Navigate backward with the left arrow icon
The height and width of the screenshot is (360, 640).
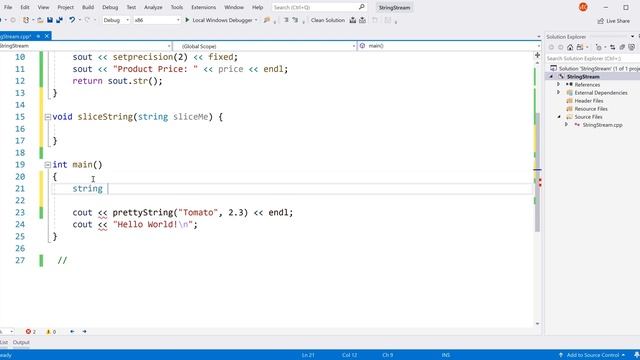tap(72, 332)
